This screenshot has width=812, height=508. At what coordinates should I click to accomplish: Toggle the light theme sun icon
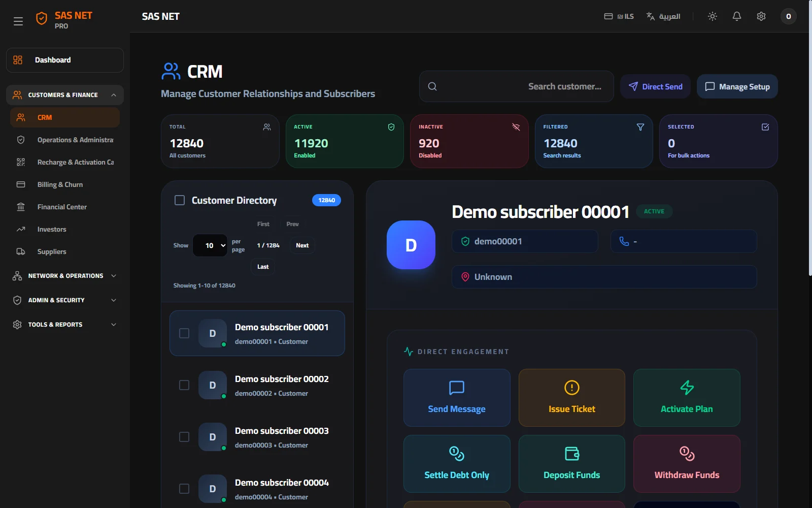coord(713,16)
